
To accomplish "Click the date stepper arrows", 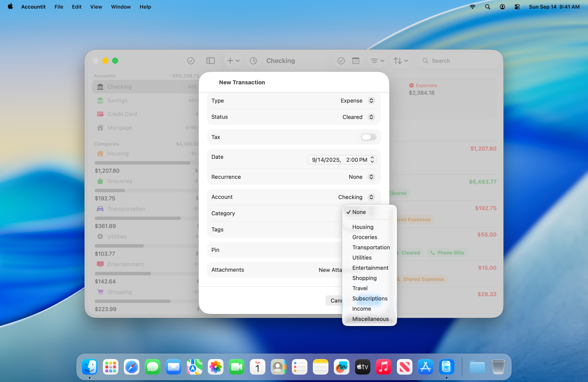I will [x=372, y=160].
